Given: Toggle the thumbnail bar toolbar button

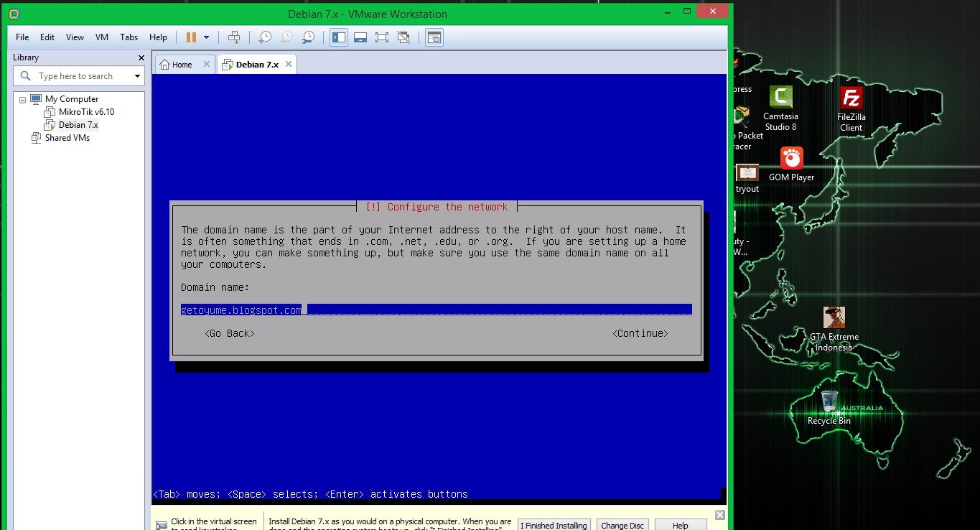Looking at the screenshot, I should coord(360,37).
